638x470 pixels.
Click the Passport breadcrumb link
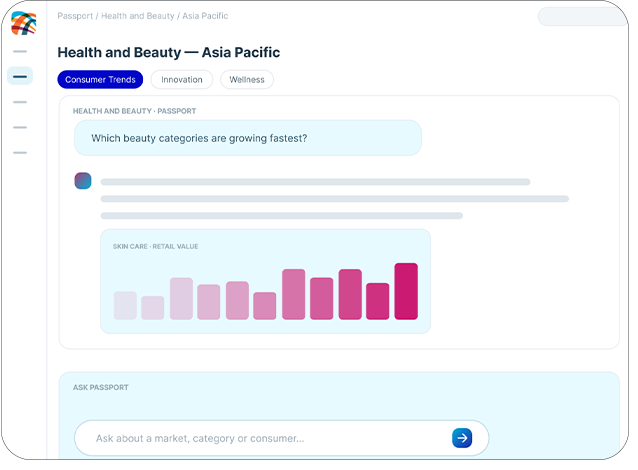[x=75, y=16]
